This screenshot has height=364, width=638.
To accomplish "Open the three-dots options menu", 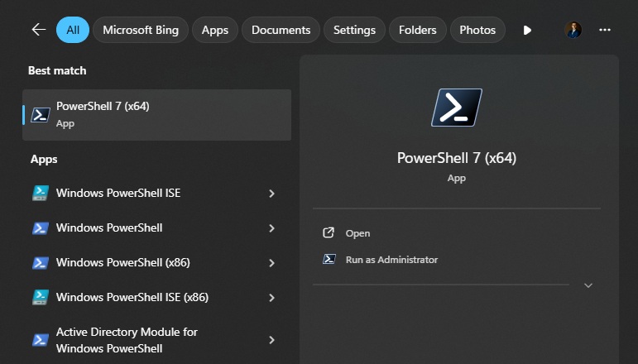I will tap(605, 30).
